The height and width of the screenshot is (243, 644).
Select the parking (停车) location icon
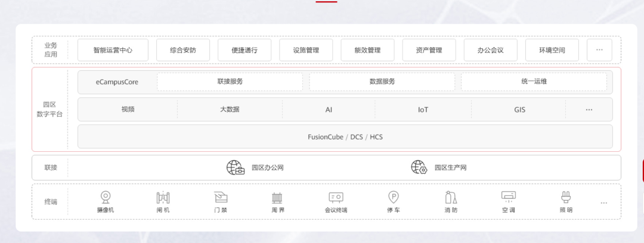coord(393,197)
